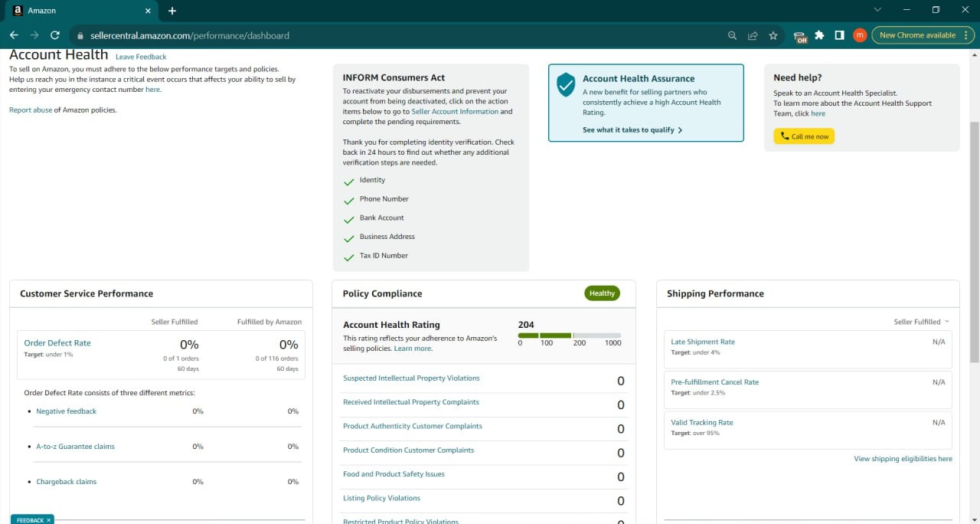Toggle the browser side panel icon
The height and width of the screenshot is (524, 980).
[x=840, y=35]
